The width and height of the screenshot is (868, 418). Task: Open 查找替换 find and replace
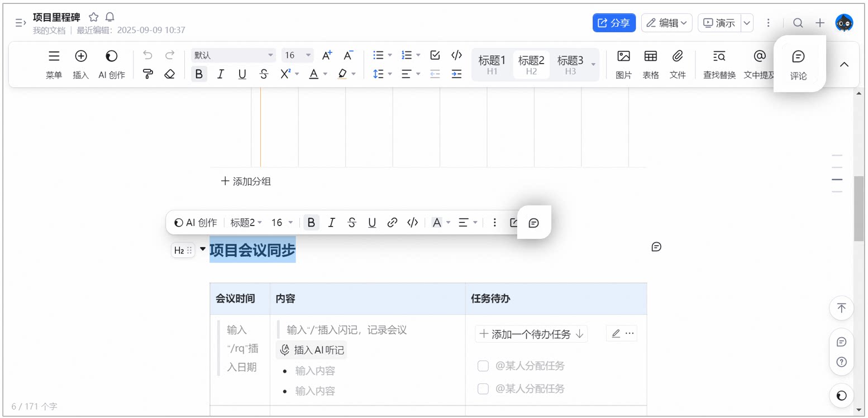[719, 64]
